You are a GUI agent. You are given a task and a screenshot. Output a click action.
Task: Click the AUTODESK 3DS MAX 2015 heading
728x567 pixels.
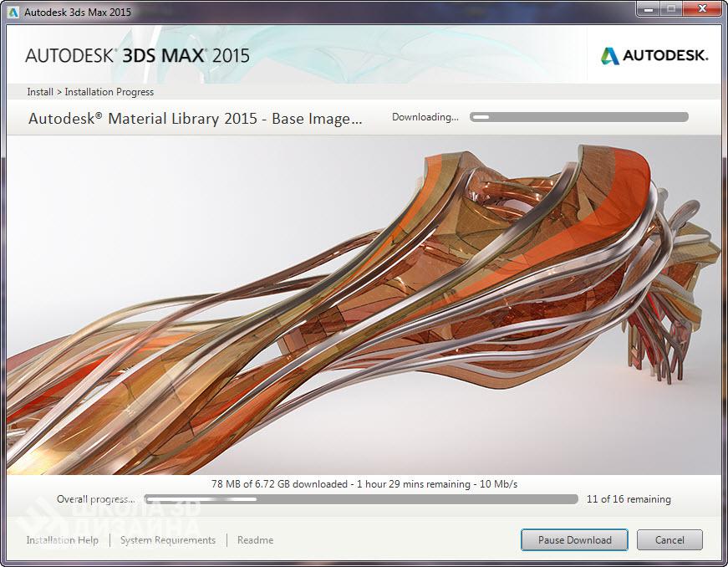point(137,56)
